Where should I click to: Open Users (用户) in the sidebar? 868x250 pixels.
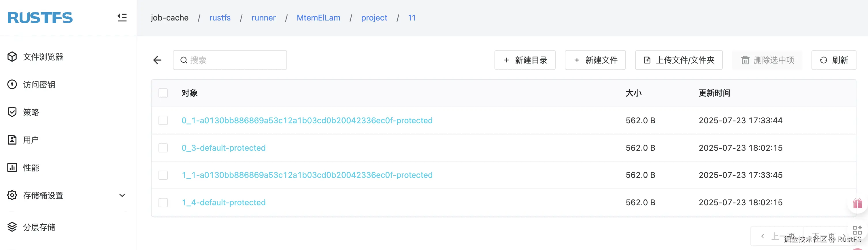pos(31,140)
